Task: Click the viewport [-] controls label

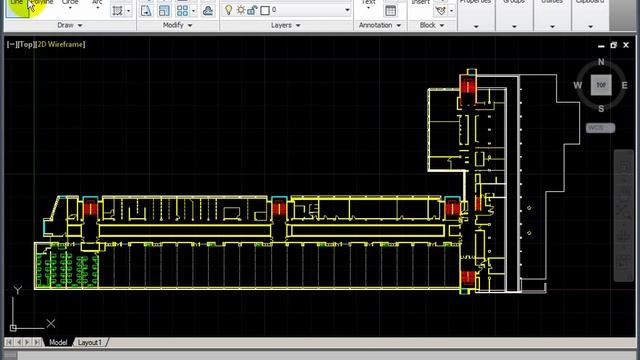Action: 11,44
